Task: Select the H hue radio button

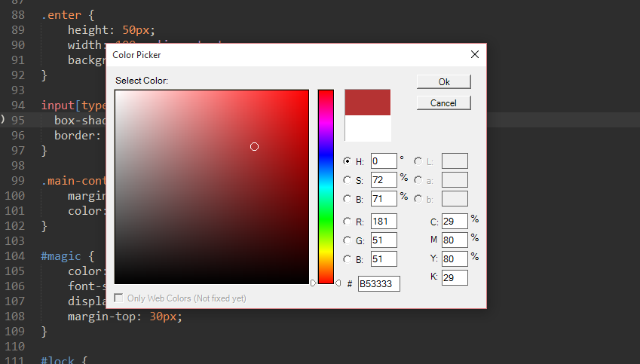Action: click(348, 161)
